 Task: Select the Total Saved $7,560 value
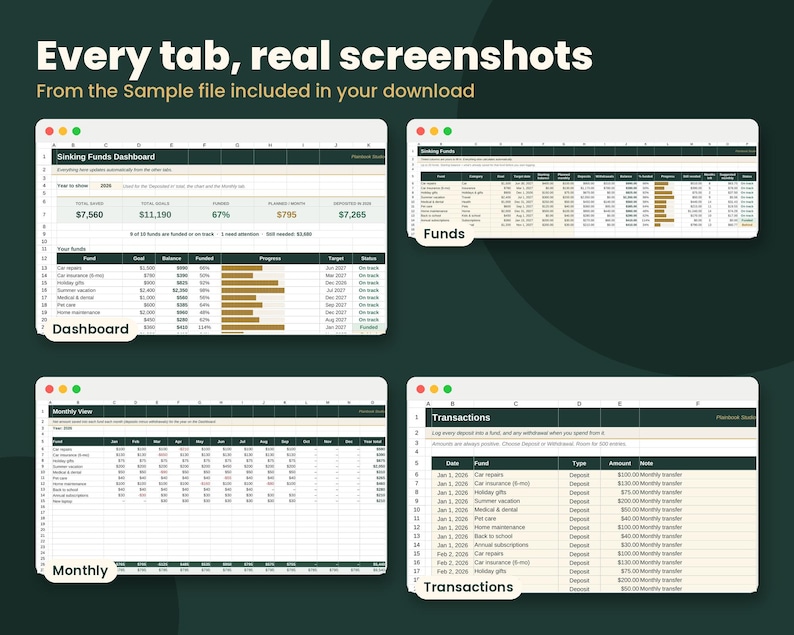[90, 215]
